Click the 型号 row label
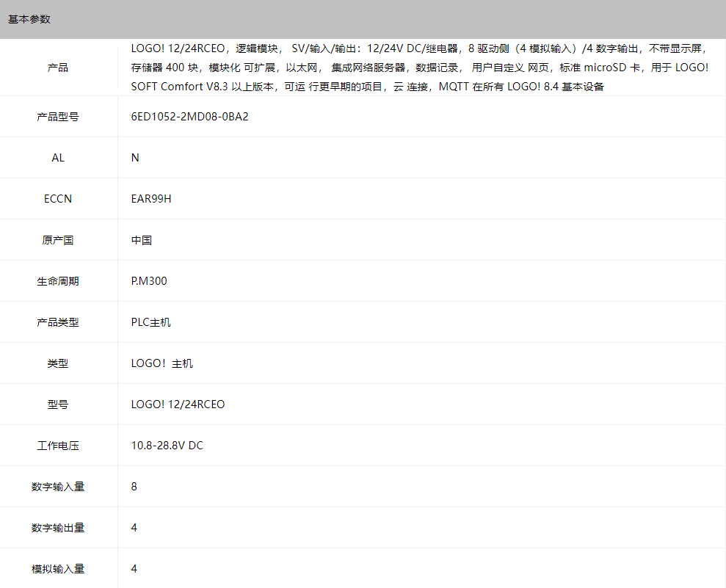This screenshot has height=588, width=726. (x=58, y=404)
